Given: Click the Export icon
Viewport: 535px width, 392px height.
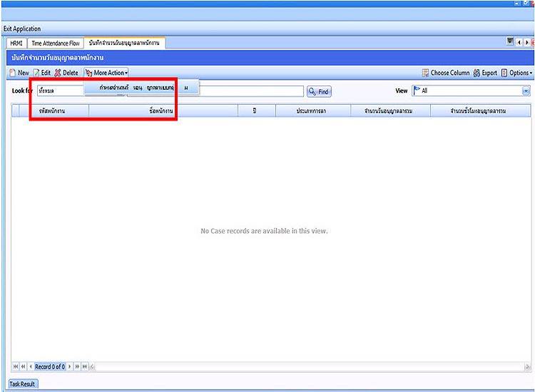Looking at the screenshot, I should 477,73.
